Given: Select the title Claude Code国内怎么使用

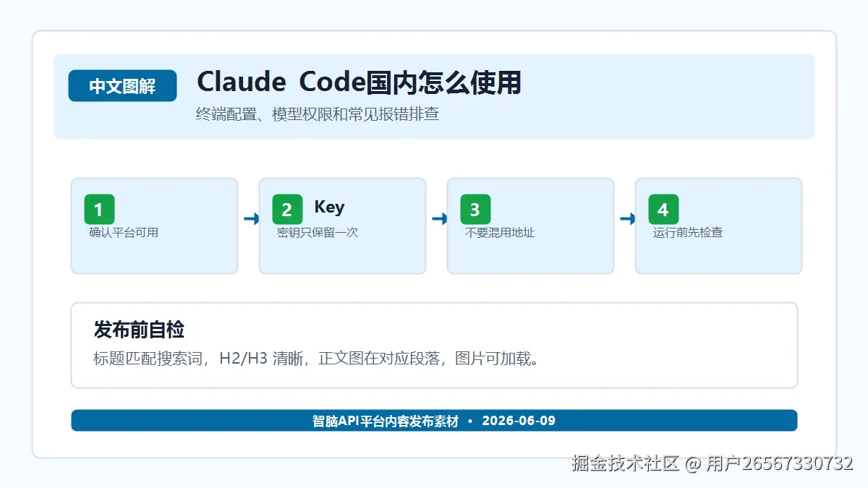Looking at the screenshot, I should point(359,82).
